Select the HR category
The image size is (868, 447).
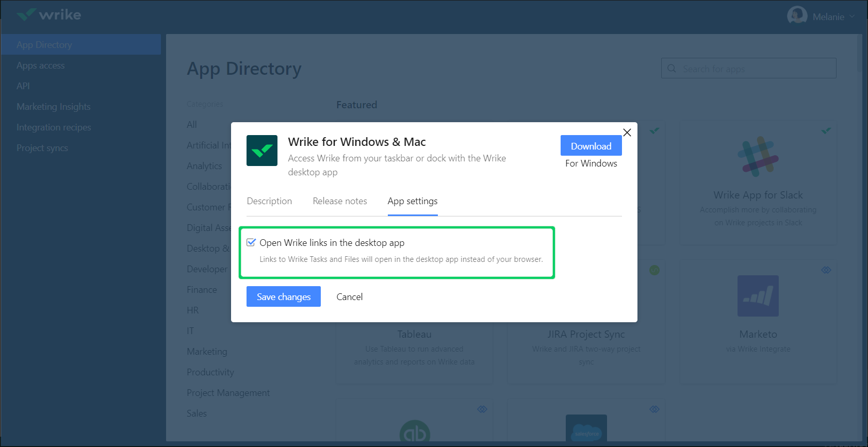[x=193, y=310]
